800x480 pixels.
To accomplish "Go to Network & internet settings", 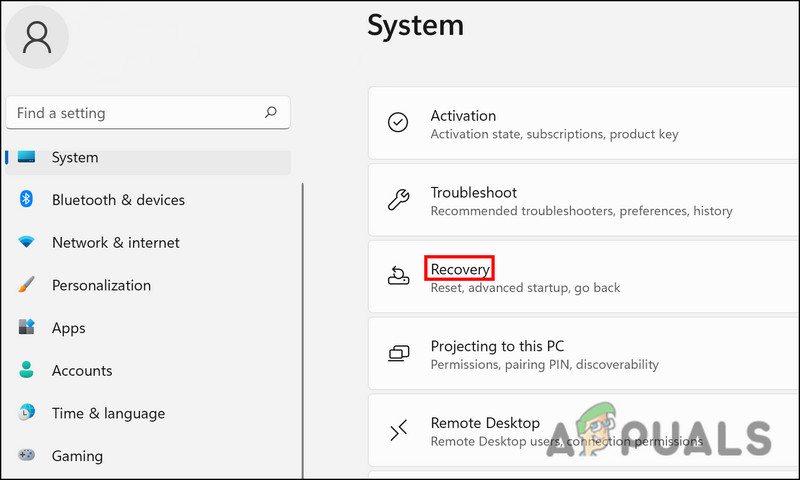I will (x=115, y=243).
